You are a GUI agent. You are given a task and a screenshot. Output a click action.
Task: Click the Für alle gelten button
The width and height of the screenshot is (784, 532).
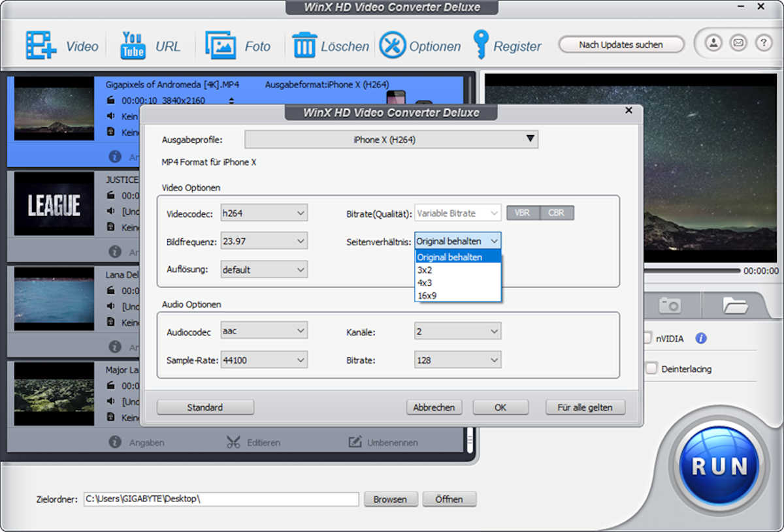point(585,407)
